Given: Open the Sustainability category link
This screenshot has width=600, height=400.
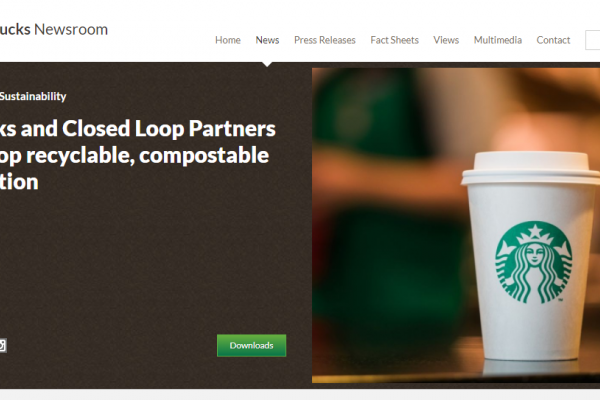Looking at the screenshot, I should (x=33, y=96).
